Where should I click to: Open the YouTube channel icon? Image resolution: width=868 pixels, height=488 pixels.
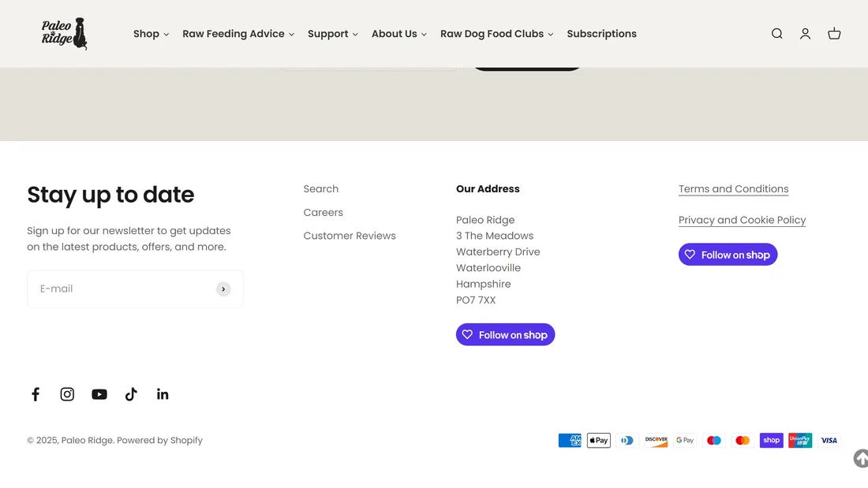(99, 394)
